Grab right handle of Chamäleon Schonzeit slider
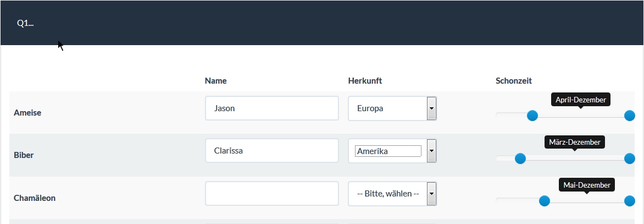This screenshot has height=224, width=644. coord(630,201)
